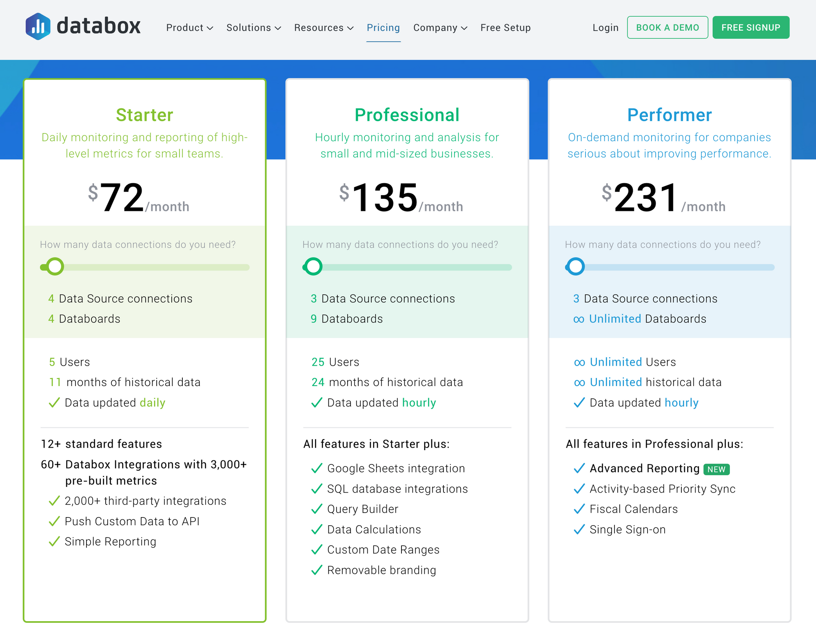Click 'Query Builder' feature text

(x=363, y=509)
